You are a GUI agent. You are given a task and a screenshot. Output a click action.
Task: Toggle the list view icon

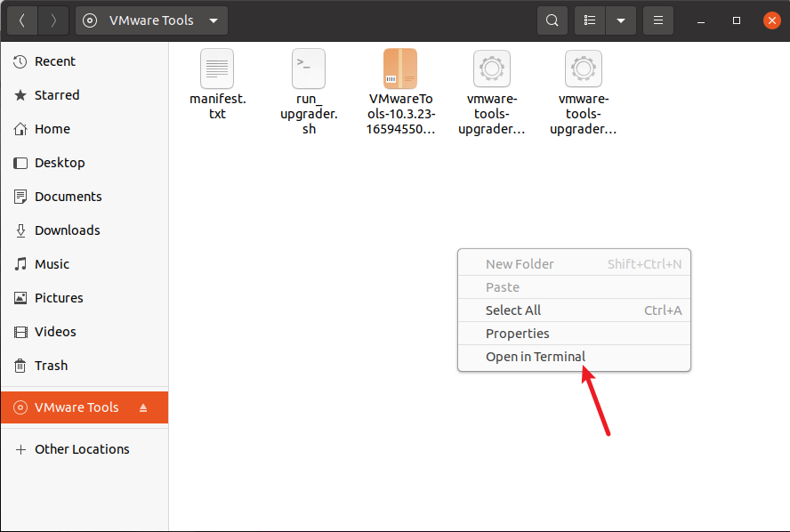[x=590, y=20]
